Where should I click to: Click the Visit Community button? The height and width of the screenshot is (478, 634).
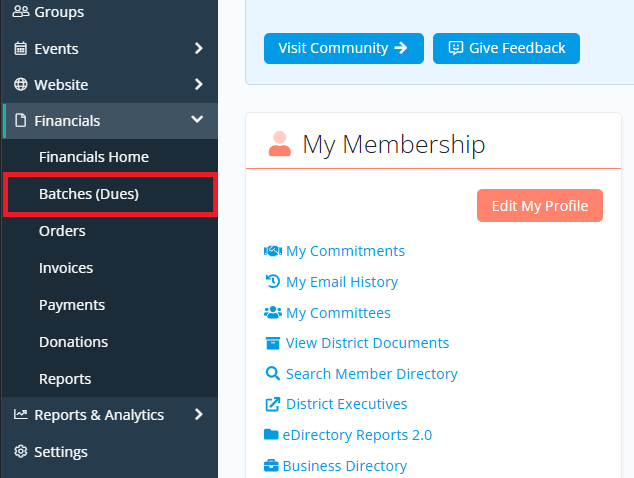tap(344, 48)
